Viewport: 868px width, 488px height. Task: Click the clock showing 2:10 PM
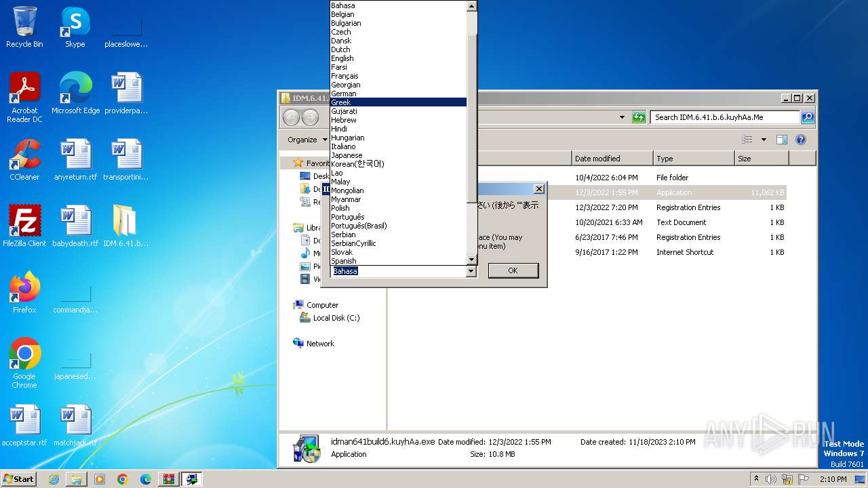point(833,479)
